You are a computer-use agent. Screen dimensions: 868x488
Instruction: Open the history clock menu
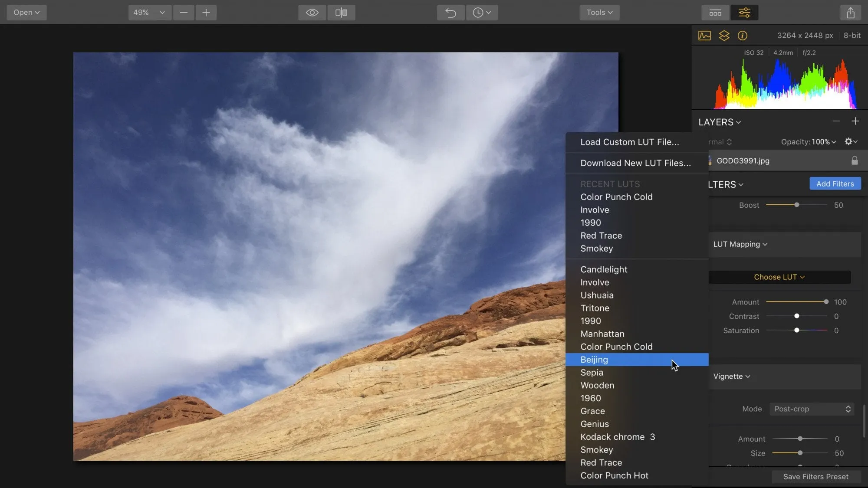tap(482, 13)
